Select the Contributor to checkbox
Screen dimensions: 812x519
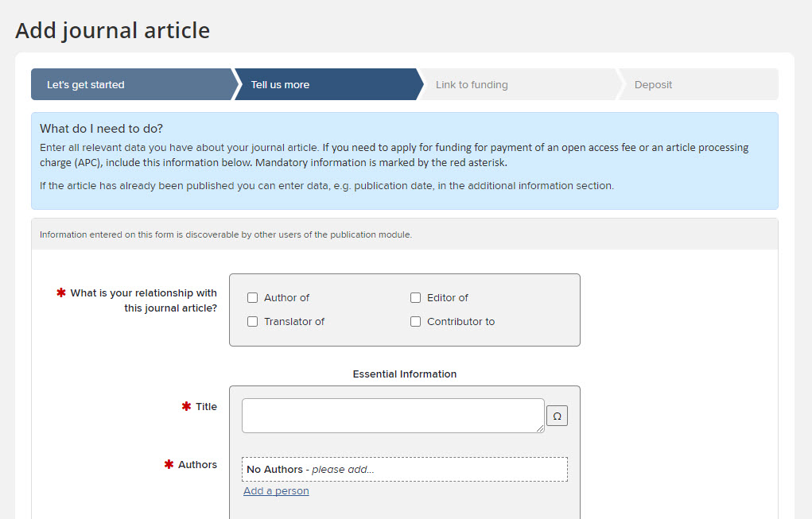(415, 322)
